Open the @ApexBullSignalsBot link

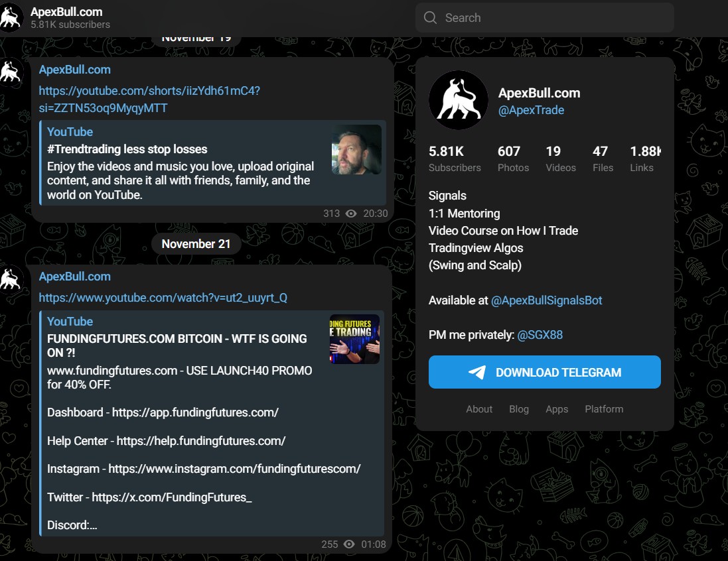[x=546, y=300]
